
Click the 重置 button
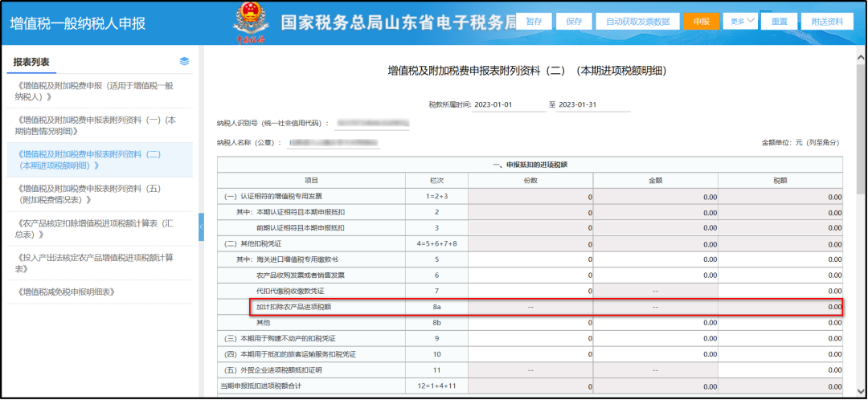(x=780, y=22)
